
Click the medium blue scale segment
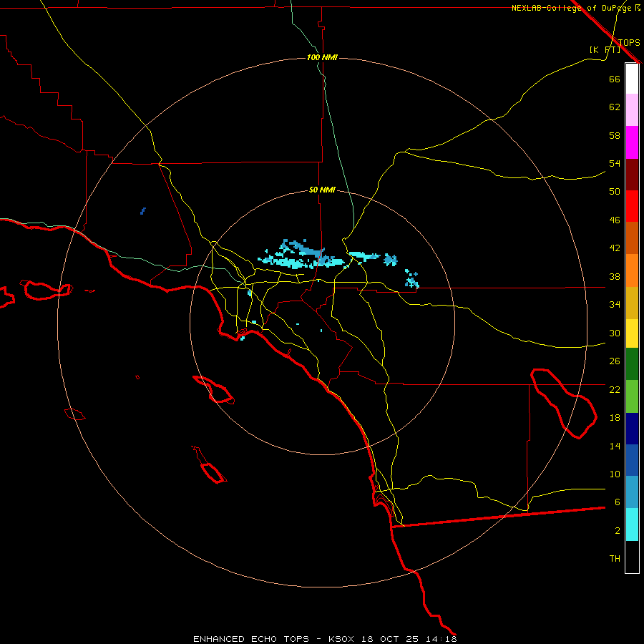tap(632, 460)
